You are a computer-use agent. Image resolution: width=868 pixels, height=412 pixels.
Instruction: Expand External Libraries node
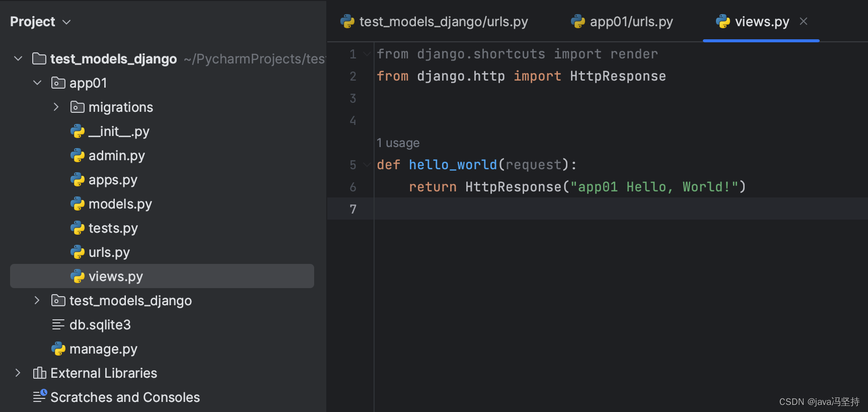pos(18,373)
